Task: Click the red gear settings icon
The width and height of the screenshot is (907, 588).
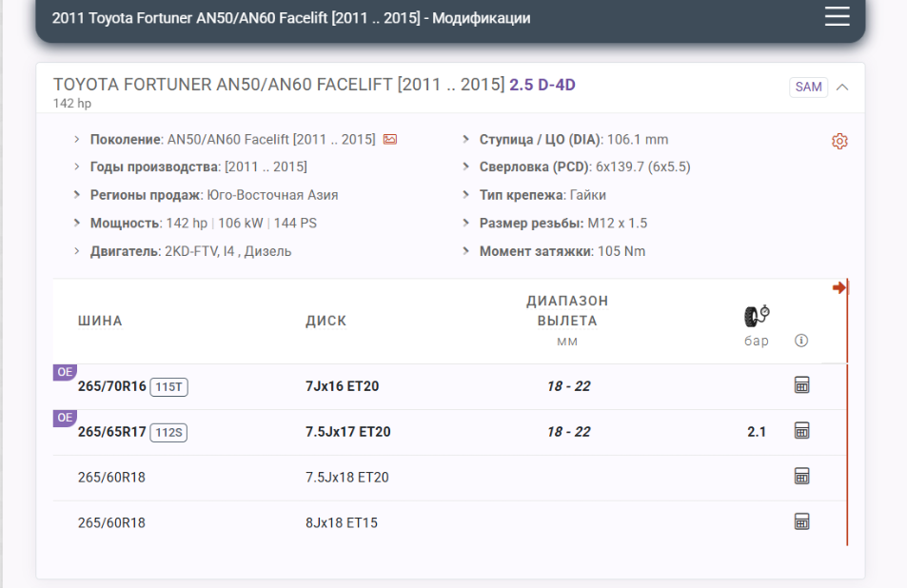Action: [x=838, y=141]
